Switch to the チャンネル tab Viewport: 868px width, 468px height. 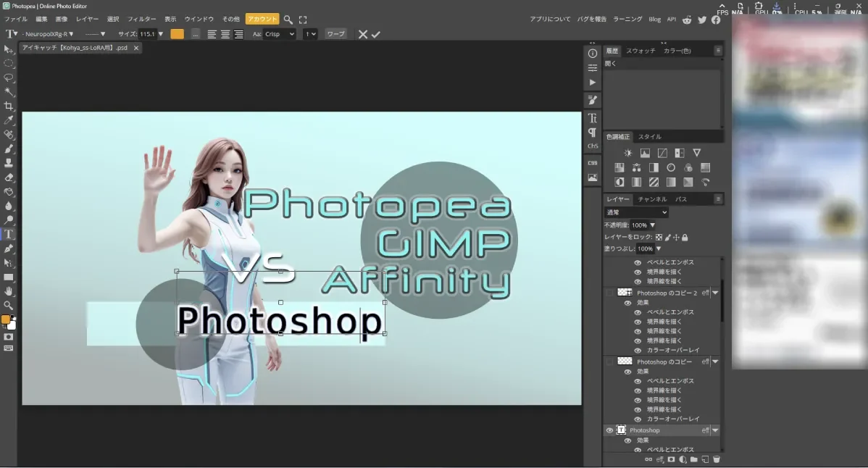point(652,199)
